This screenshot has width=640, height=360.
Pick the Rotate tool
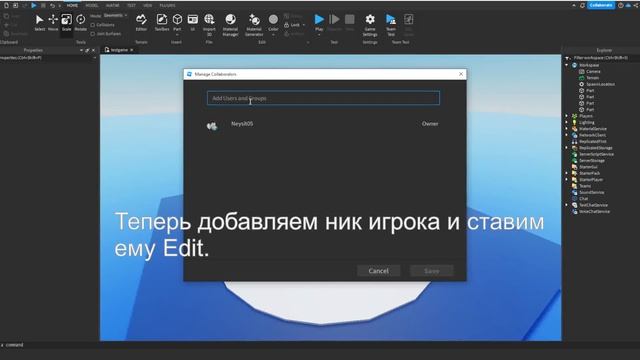[80, 22]
